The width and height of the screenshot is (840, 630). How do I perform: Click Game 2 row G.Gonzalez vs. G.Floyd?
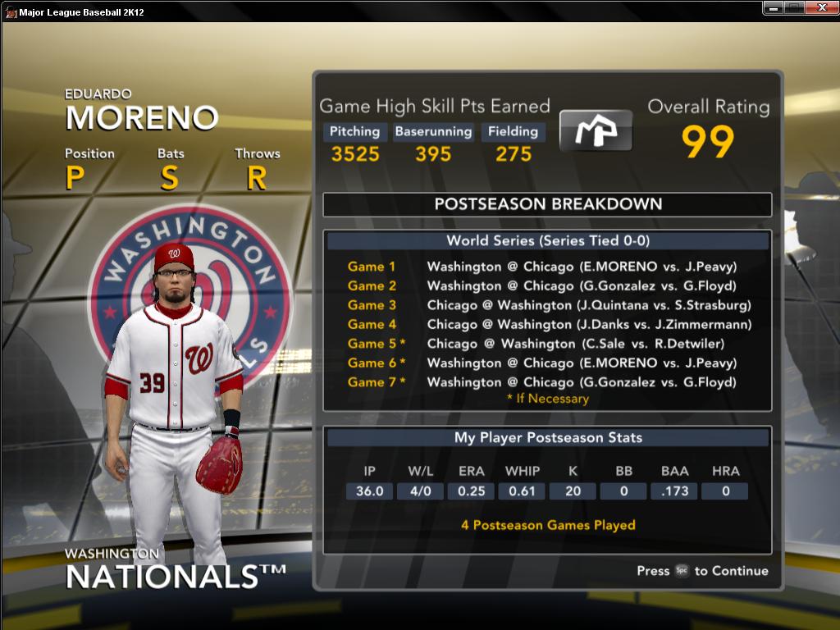(x=542, y=285)
